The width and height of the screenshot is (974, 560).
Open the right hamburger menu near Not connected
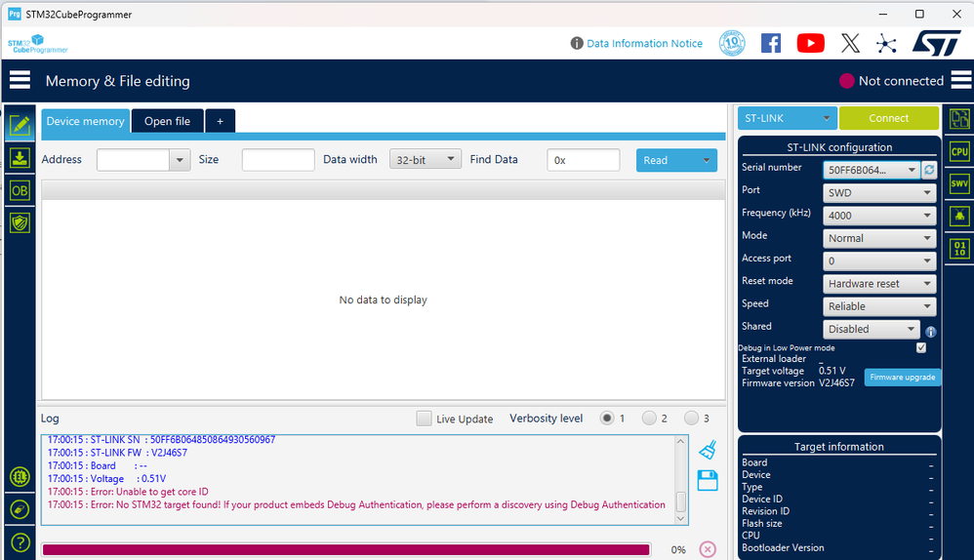pyautogui.click(x=960, y=80)
